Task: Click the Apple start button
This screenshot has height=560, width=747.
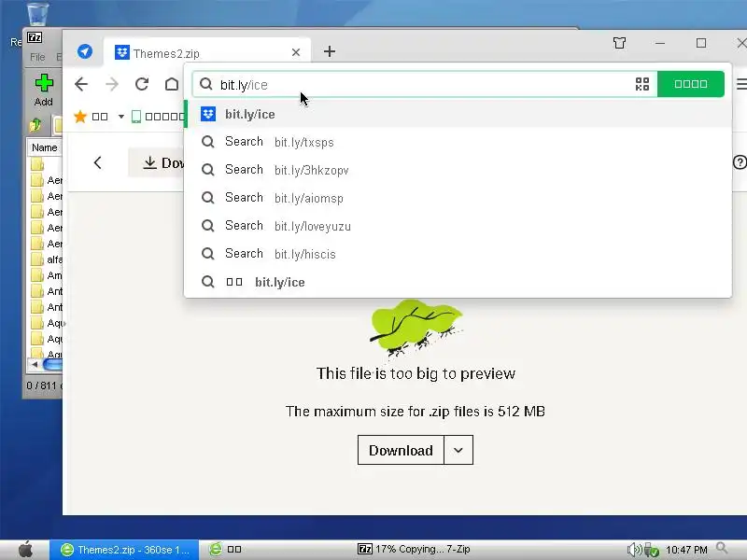Action: [x=25, y=550]
